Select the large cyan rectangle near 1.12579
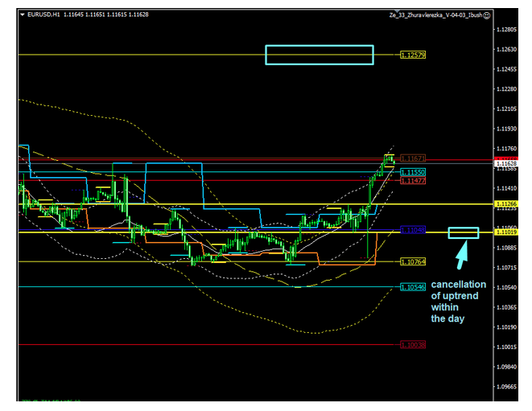The height and width of the screenshot is (411, 532). (x=319, y=54)
